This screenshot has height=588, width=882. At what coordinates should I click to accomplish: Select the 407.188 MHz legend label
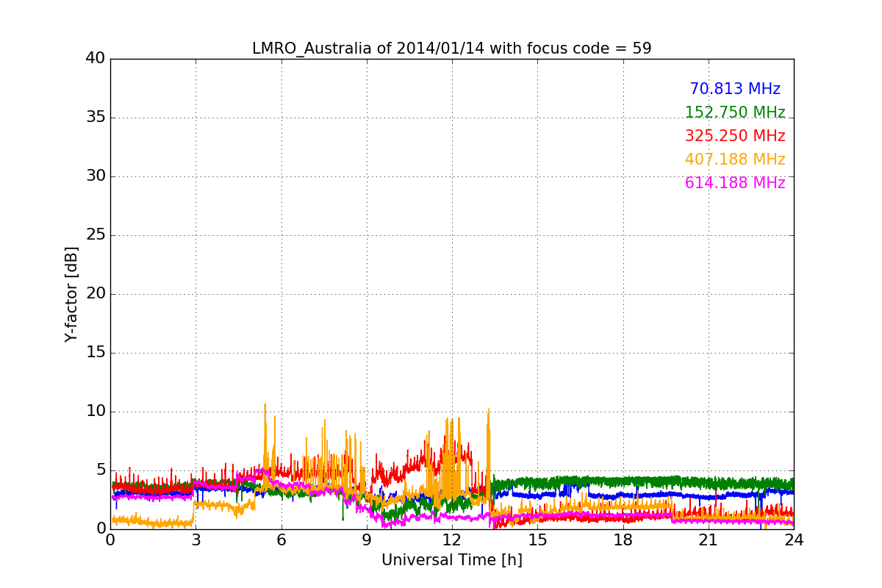[x=735, y=159]
